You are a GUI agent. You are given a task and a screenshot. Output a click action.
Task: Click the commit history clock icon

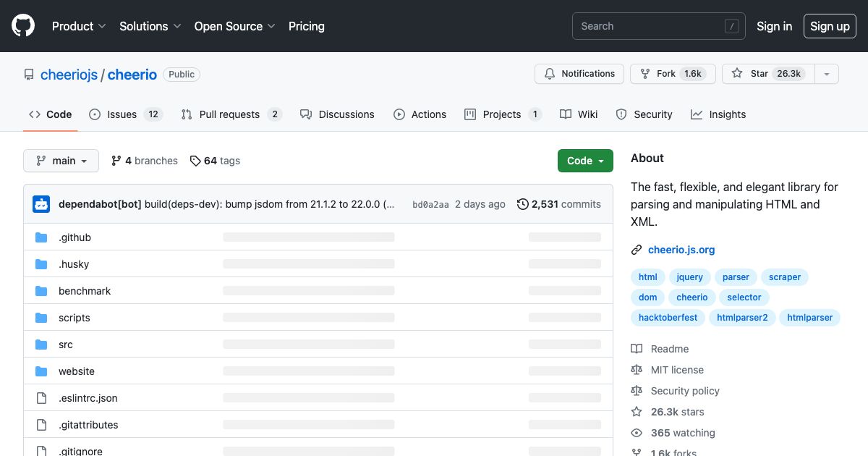[x=522, y=204]
